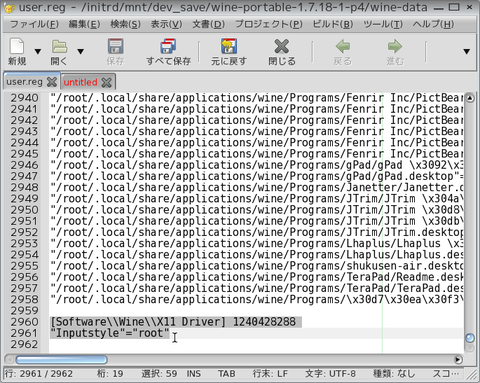Click the horizontal scrollbar right arrow
The height and width of the screenshot is (383, 480).
(458, 360)
